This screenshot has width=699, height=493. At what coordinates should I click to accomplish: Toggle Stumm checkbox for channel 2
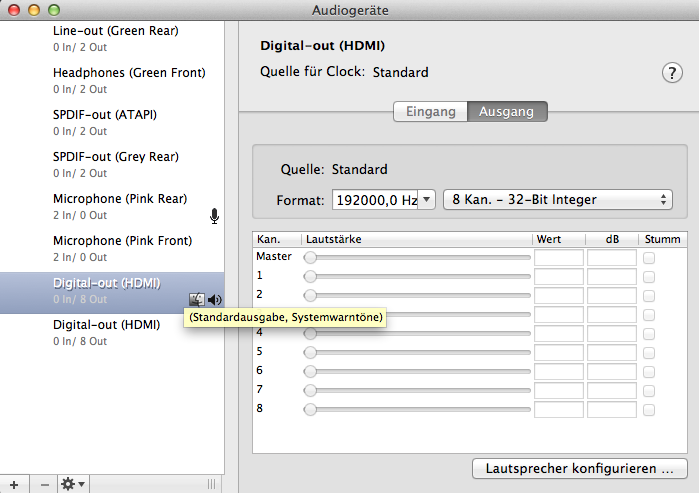(649, 296)
